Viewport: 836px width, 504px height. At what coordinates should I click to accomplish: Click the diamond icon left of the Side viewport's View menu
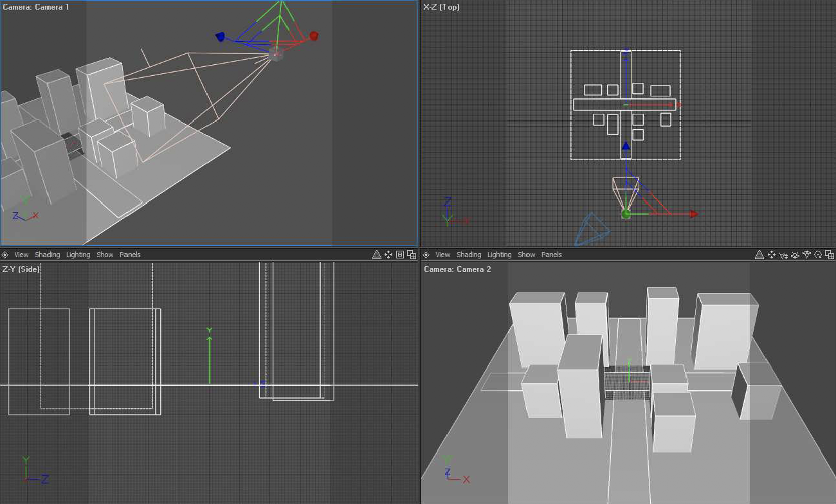(x=5, y=255)
